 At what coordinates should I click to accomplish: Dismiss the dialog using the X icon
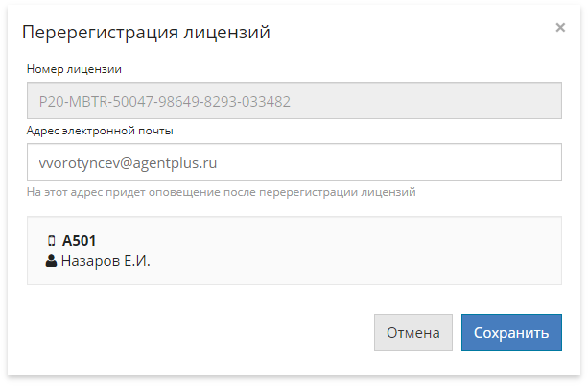pos(560,28)
